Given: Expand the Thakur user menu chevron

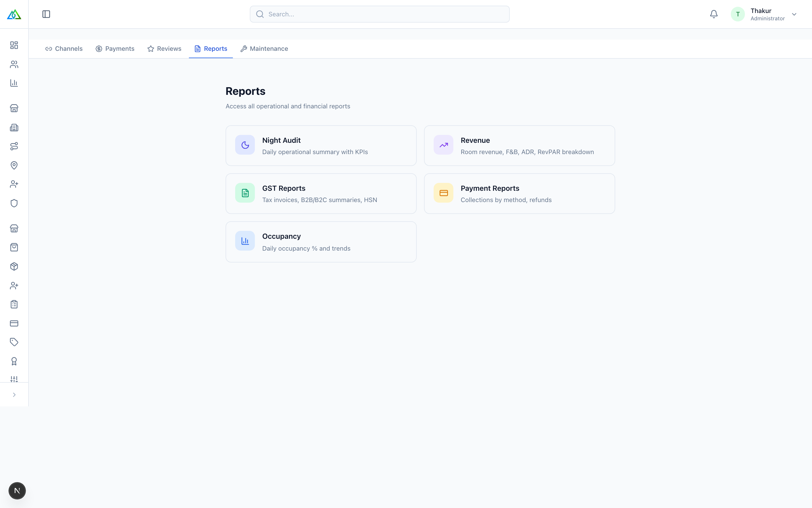Looking at the screenshot, I should (794, 14).
